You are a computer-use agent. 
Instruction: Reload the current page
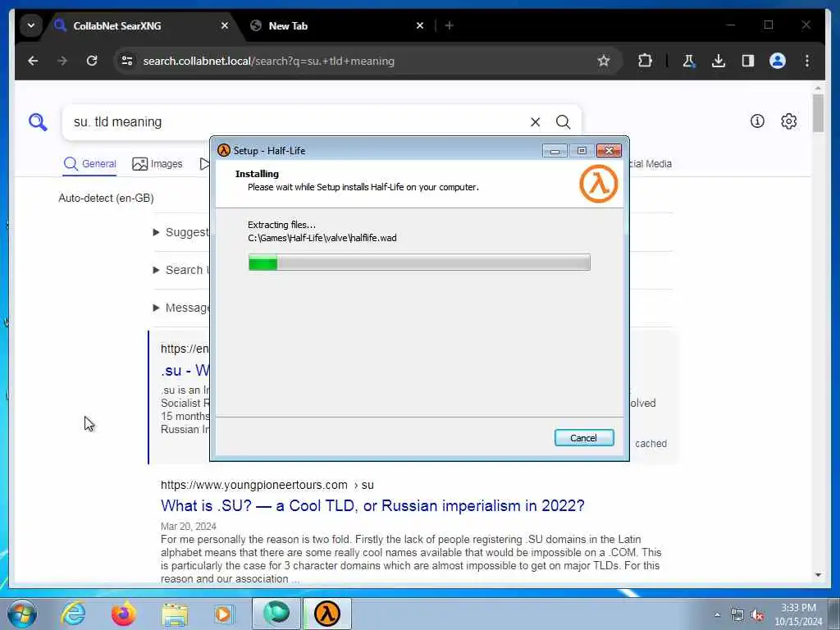pyautogui.click(x=92, y=61)
